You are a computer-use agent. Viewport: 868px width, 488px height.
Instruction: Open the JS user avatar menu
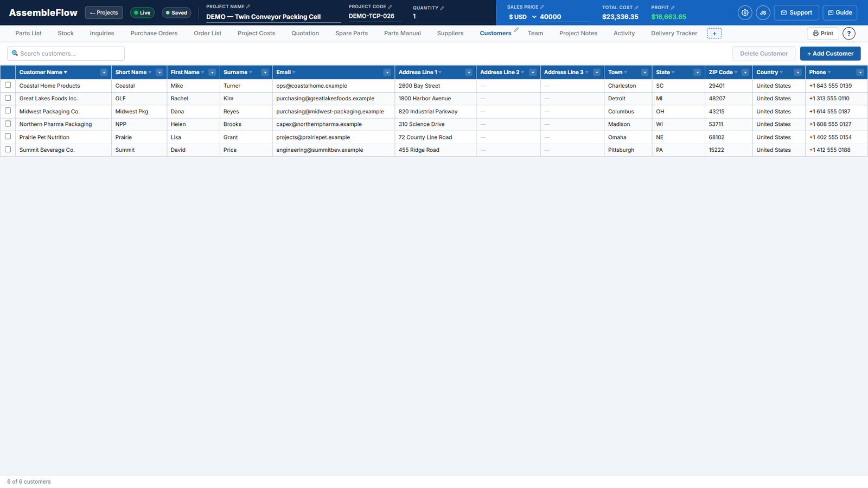pos(763,12)
